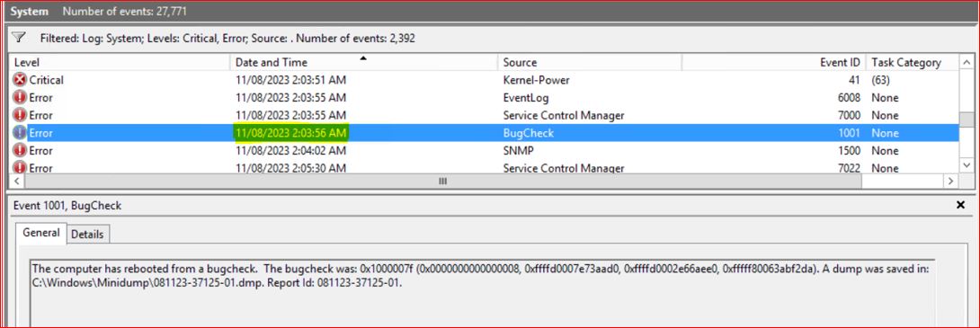
Task: Sort by the Source column header
Action: click(590, 63)
